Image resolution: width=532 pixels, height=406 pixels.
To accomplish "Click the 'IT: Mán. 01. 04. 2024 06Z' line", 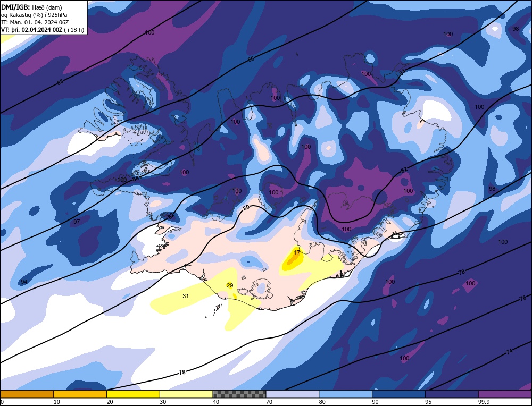I will point(35,22).
